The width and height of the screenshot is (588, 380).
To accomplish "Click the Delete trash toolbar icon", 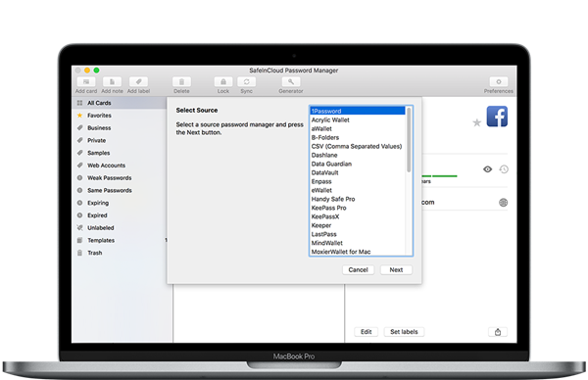I will click(181, 81).
